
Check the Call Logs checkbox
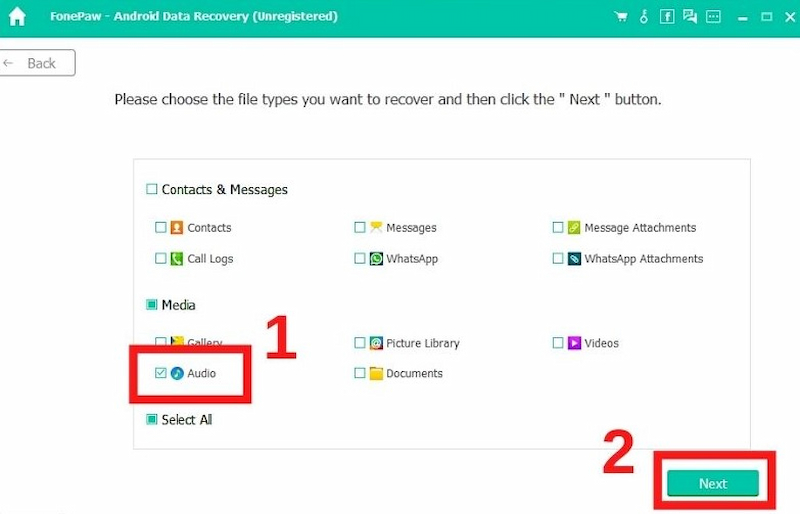pos(160,258)
